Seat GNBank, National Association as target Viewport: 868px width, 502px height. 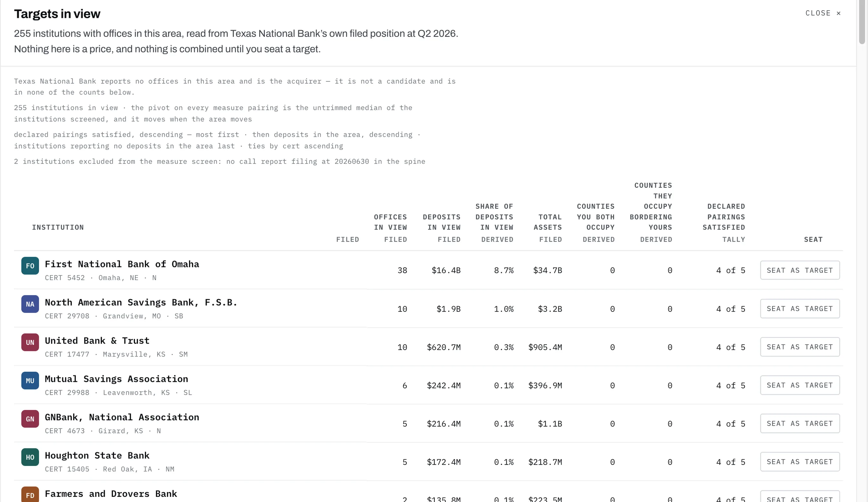click(800, 423)
